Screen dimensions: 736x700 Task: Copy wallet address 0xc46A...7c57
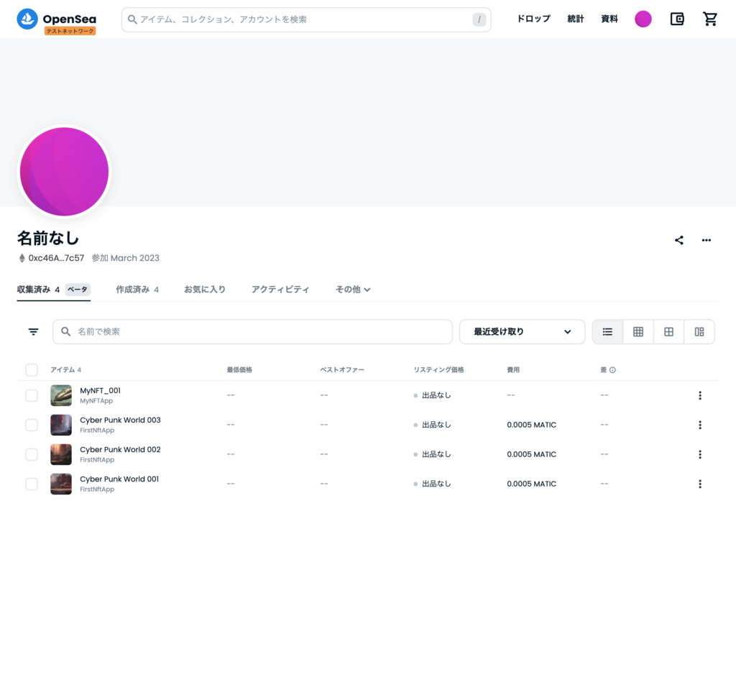(56, 258)
